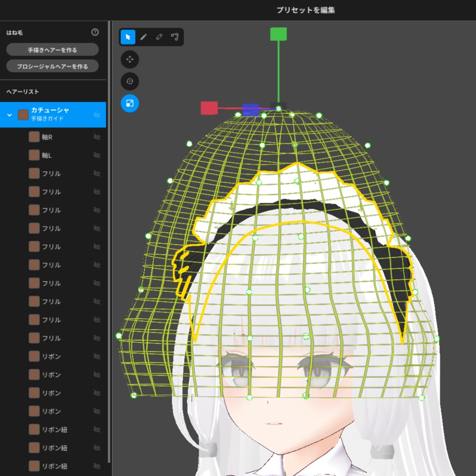
Task: Toggle visibility of the first フリル item
Action: (x=97, y=173)
